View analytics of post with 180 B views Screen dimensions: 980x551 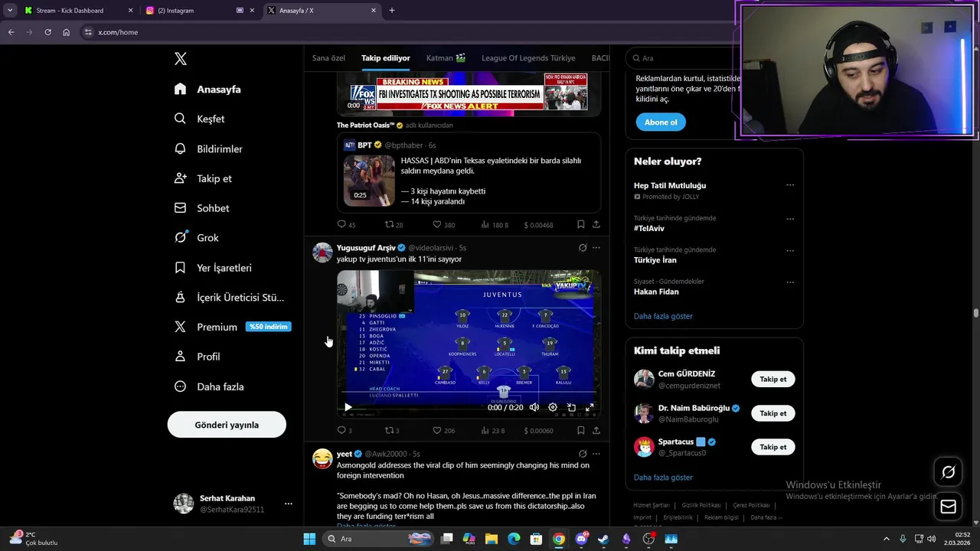tap(495, 225)
